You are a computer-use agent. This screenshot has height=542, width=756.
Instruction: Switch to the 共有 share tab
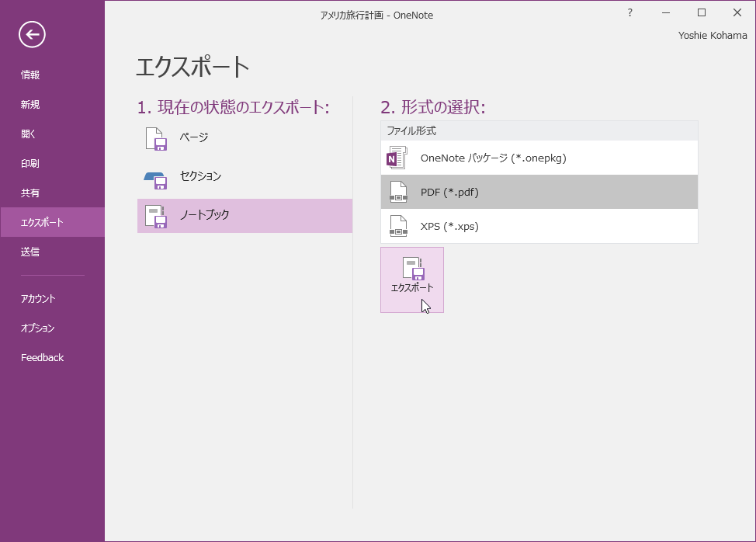30,193
